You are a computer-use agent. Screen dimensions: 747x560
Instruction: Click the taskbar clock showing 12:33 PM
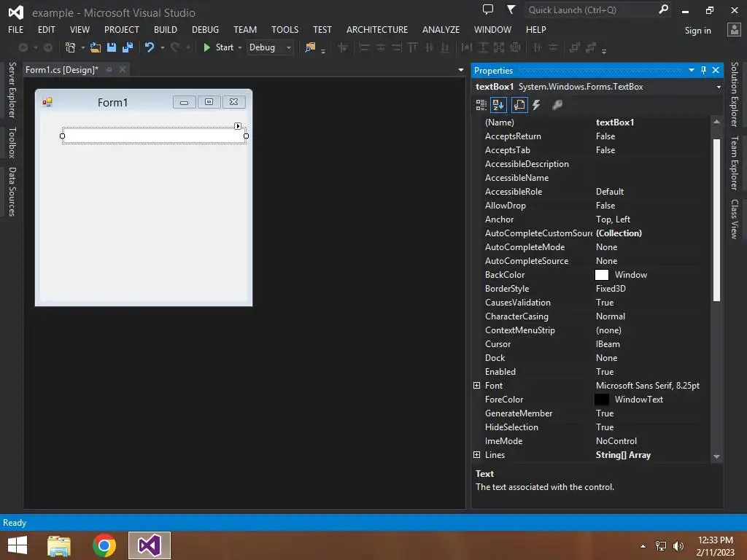point(715,540)
